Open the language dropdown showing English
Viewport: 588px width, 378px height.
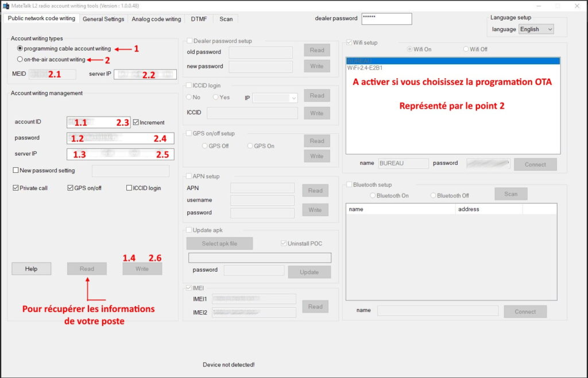pyautogui.click(x=536, y=29)
